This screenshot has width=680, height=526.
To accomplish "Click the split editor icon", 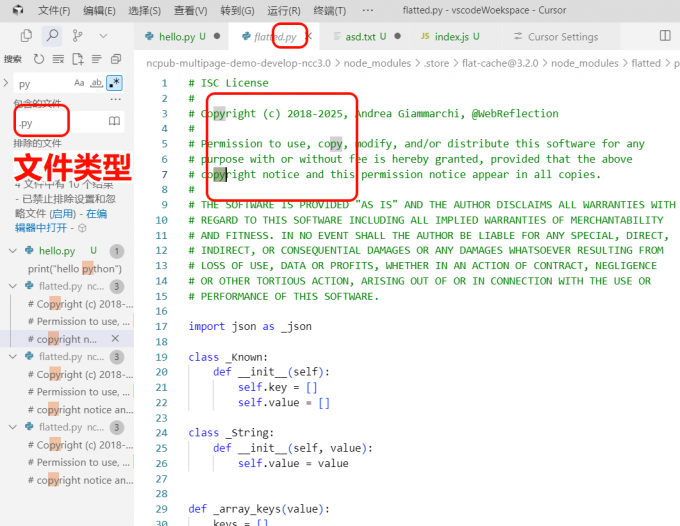I will tap(665, 36).
